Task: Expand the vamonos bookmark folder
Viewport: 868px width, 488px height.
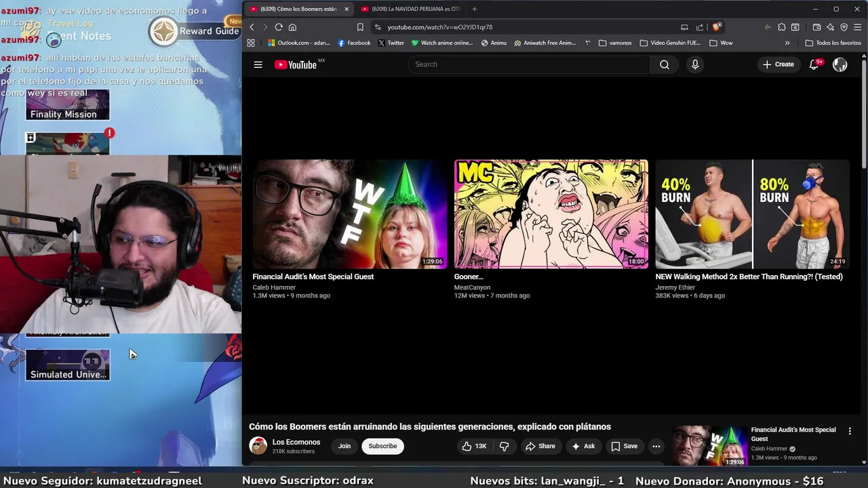Action: point(615,43)
